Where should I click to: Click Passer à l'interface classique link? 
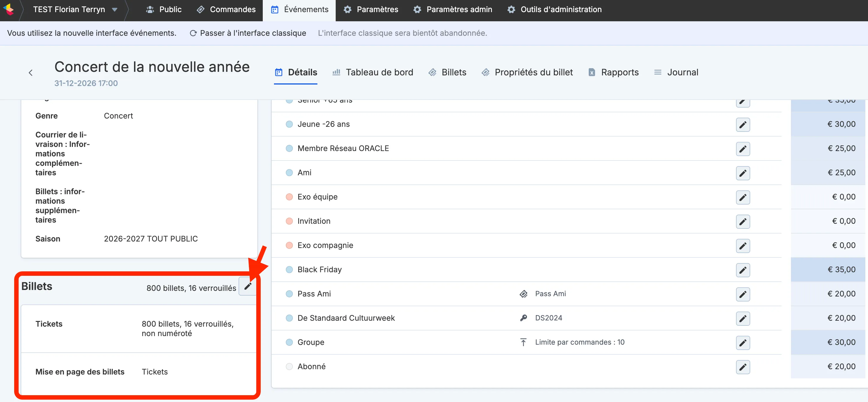[248, 33]
